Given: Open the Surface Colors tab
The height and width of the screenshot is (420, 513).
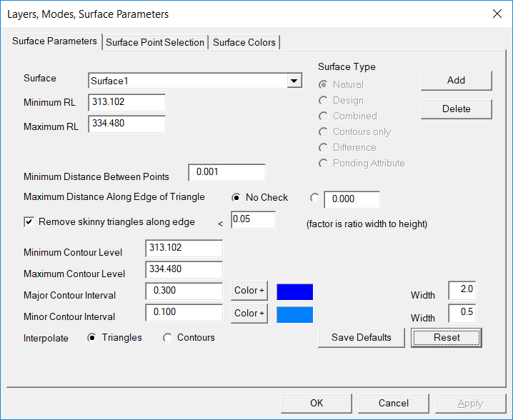Looking at the screenshot, I should (244, 42).
